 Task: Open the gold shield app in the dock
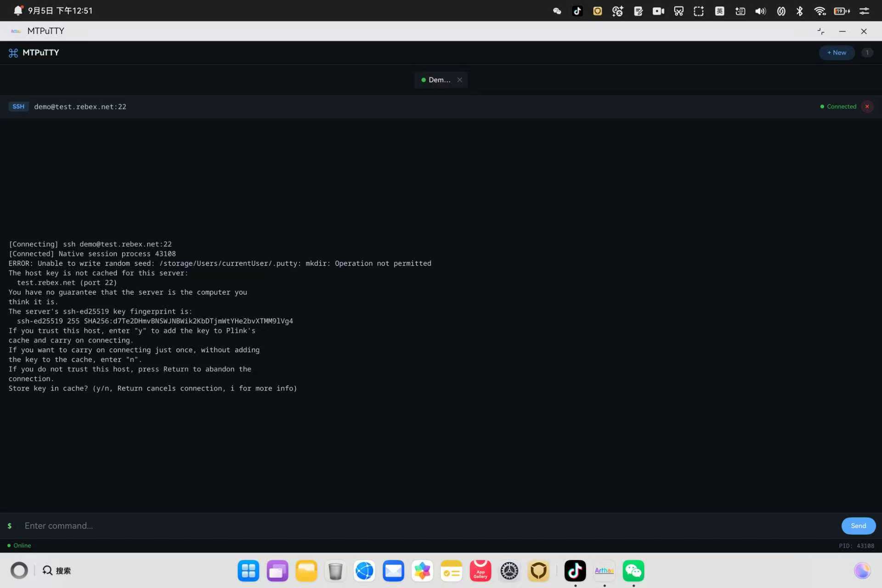(538, 571)
